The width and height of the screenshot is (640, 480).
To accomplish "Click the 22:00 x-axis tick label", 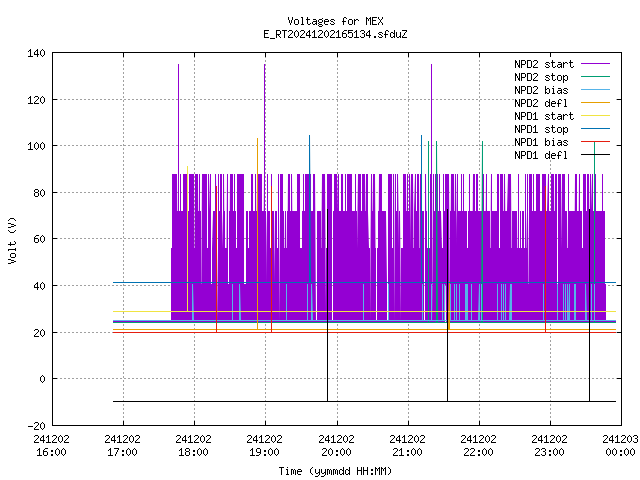I will [478, 452].
